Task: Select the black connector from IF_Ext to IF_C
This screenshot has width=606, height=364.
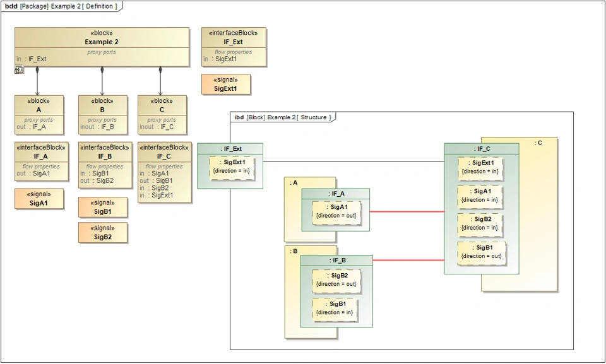Action: point(353,161)
